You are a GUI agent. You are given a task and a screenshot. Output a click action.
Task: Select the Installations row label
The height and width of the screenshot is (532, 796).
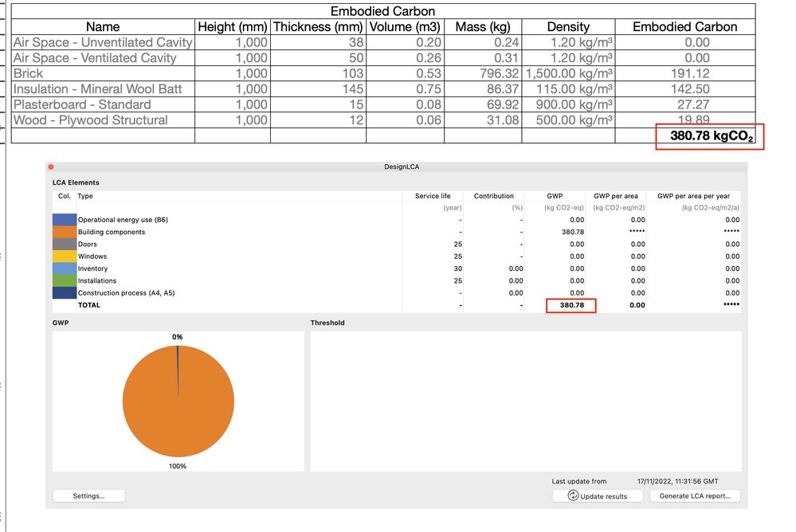pyautogui.click(x=97, y=280)
